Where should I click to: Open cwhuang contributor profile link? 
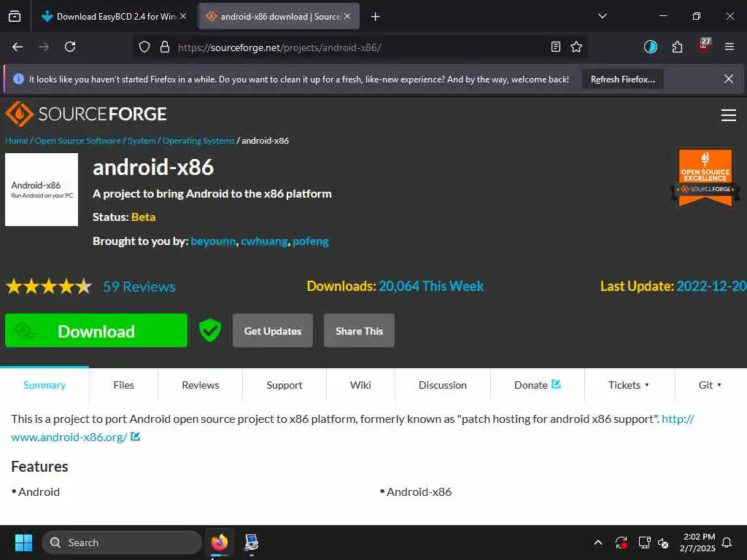tap(264, 241)
